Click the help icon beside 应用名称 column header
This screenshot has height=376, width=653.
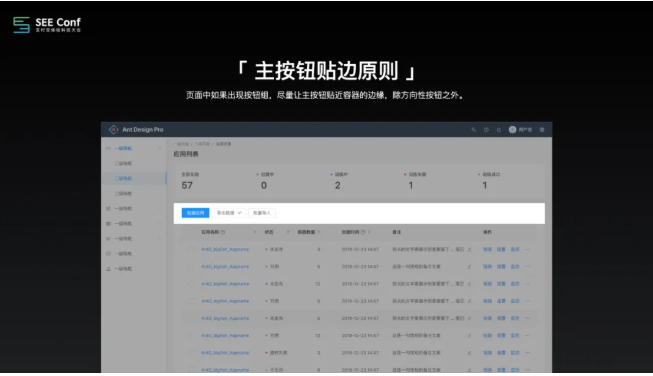(223, 232)
